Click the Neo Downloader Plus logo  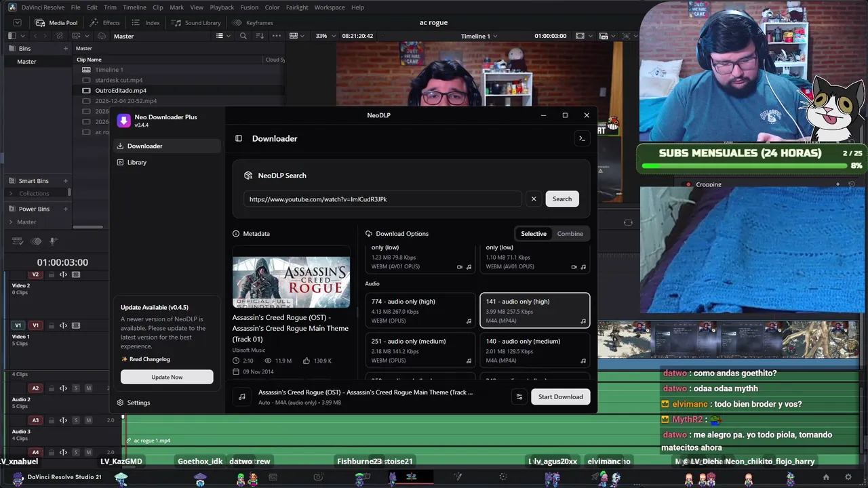(123, 121)
